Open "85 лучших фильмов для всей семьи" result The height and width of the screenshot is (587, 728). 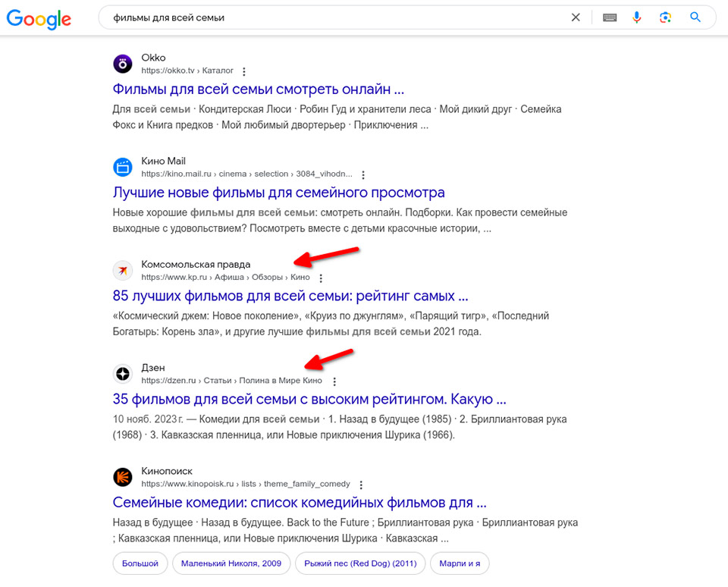[x=290, y=296]
